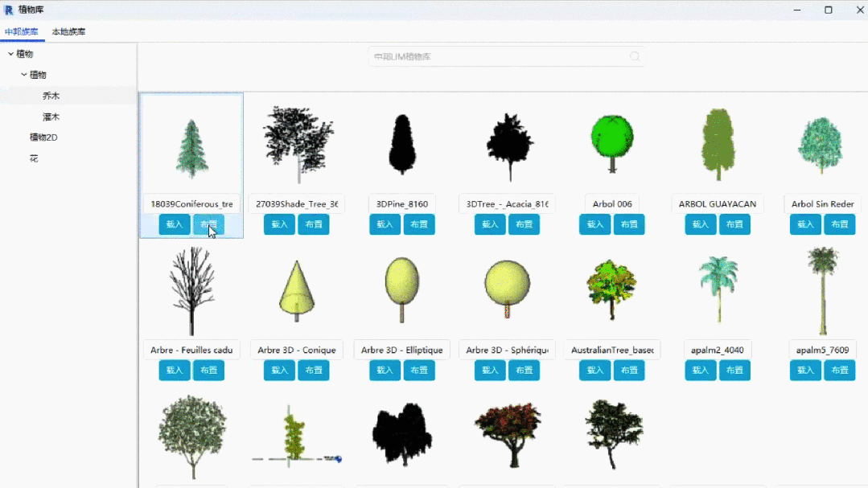Load the Arbre - Feuilles caduques family

point(175,370)
